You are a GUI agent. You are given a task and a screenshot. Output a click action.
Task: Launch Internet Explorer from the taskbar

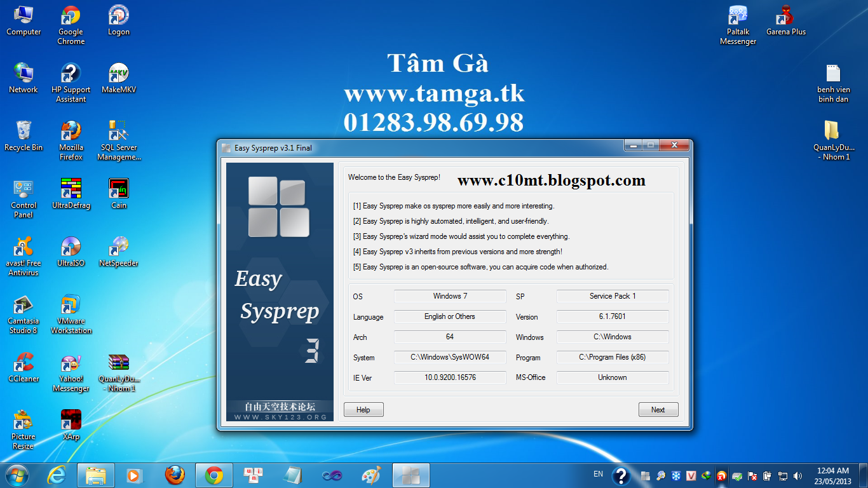click(57, 475)
